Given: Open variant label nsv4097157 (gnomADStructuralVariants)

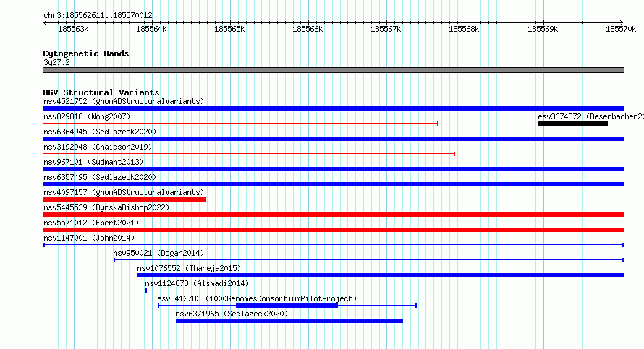Looking at the screenshot, I should [x=124, y=192].
